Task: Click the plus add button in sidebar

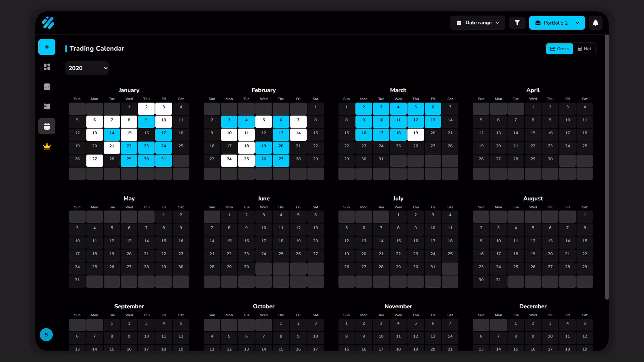Action: [x=47, y=47]
